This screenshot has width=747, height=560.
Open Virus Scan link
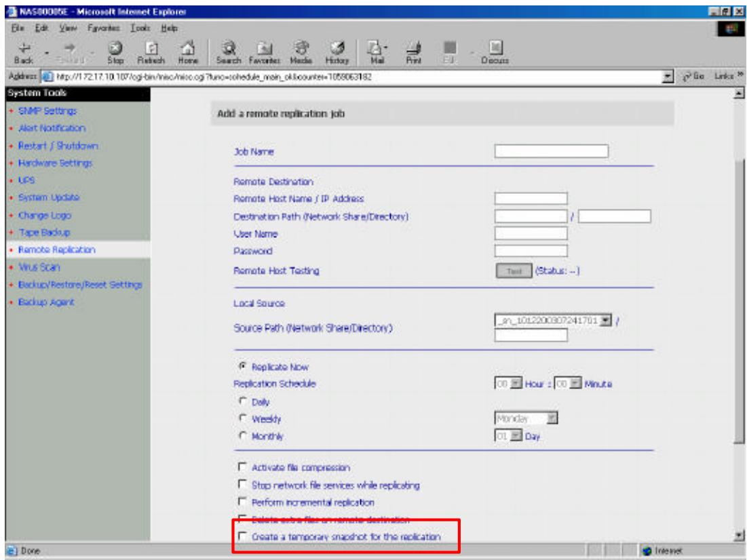pos(39,267)
